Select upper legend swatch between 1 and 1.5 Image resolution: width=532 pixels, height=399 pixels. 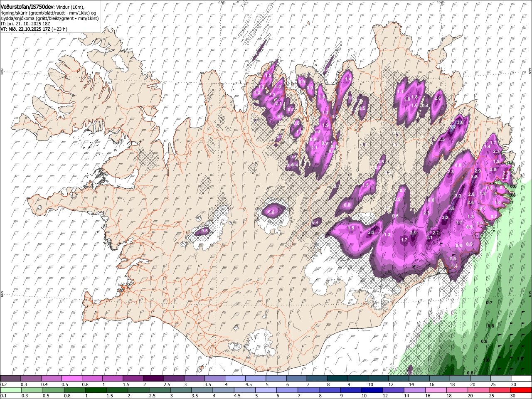pyautogui.click(x=113, y=378)
